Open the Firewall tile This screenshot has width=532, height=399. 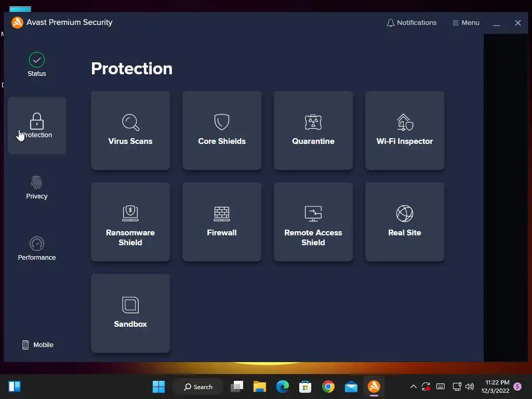[222, 222]
